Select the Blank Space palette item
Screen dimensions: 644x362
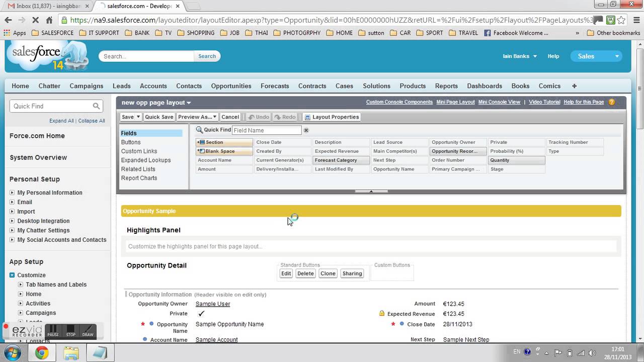click(224, 151)
